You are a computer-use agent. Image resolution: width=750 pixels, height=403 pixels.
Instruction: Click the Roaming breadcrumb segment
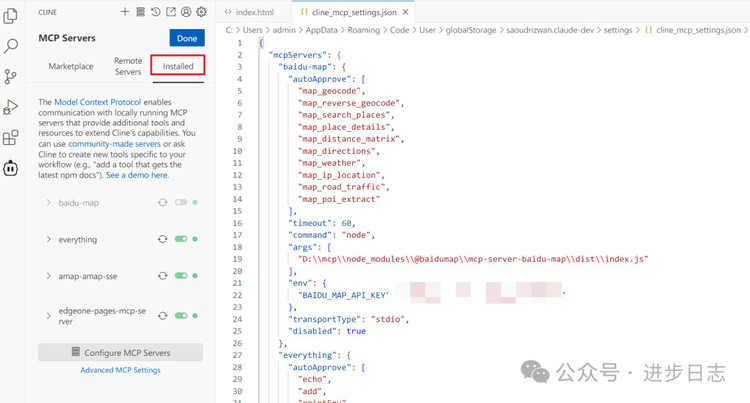[x=364, y=30]
